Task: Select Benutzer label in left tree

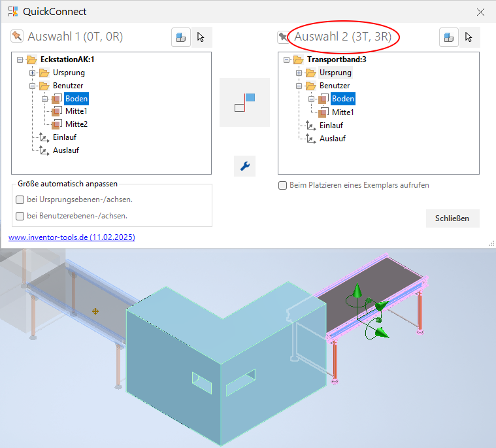Action: tap(68, 86)
